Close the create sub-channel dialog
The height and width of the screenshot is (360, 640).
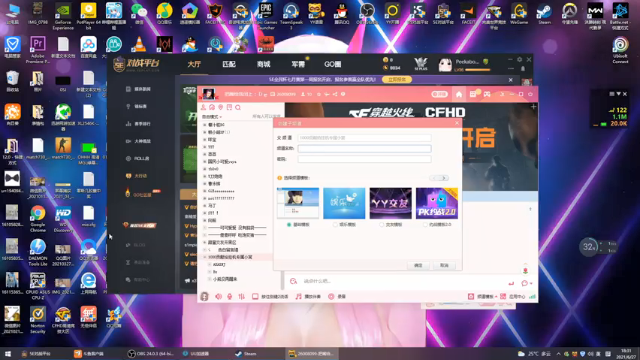(457, 123)
